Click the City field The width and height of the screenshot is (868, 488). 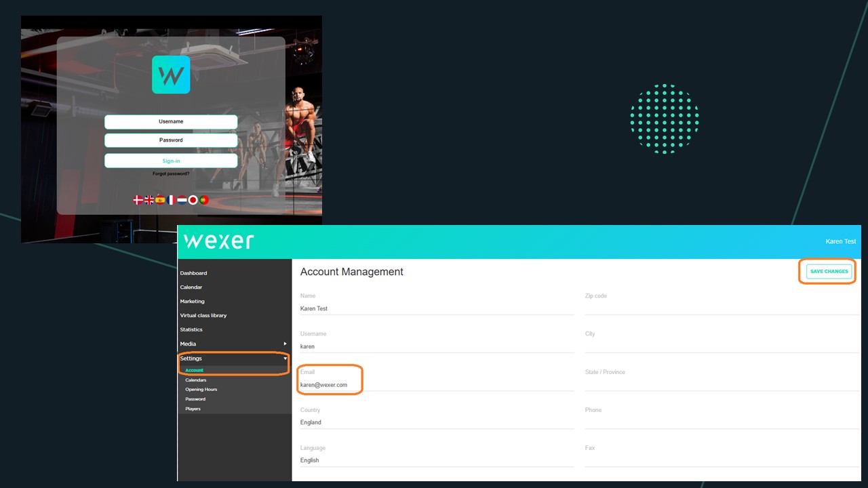[722, 346]
